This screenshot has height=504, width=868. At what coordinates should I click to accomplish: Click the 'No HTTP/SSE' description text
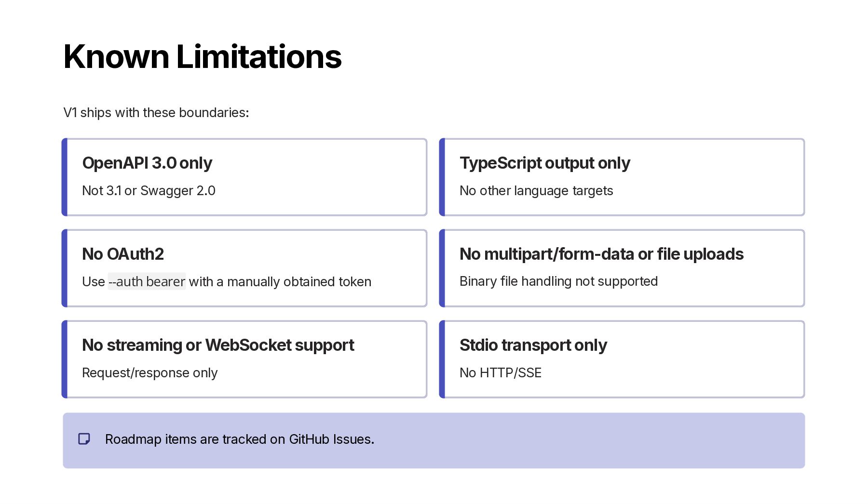[x=501, y=373]
